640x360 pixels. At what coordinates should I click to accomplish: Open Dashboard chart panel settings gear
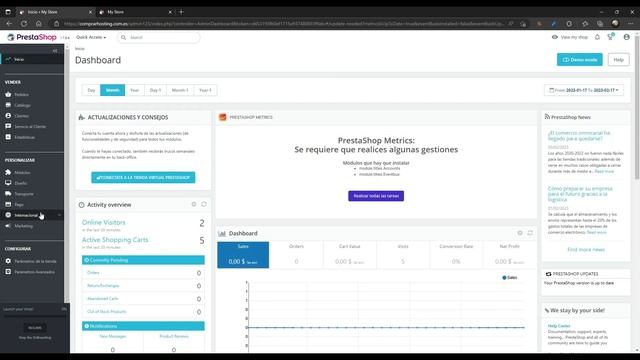[520, 233]
